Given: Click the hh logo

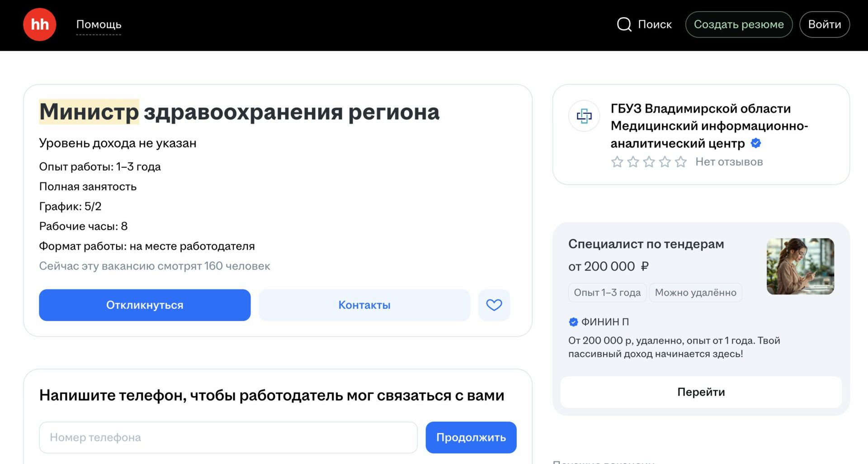Looking at the screenshot, I should point(39,24).
